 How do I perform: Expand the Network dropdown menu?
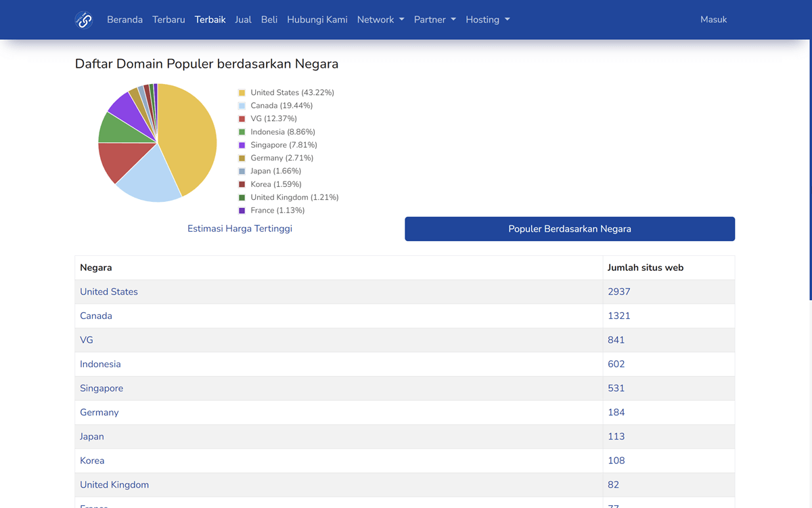[x=380, y=20]
